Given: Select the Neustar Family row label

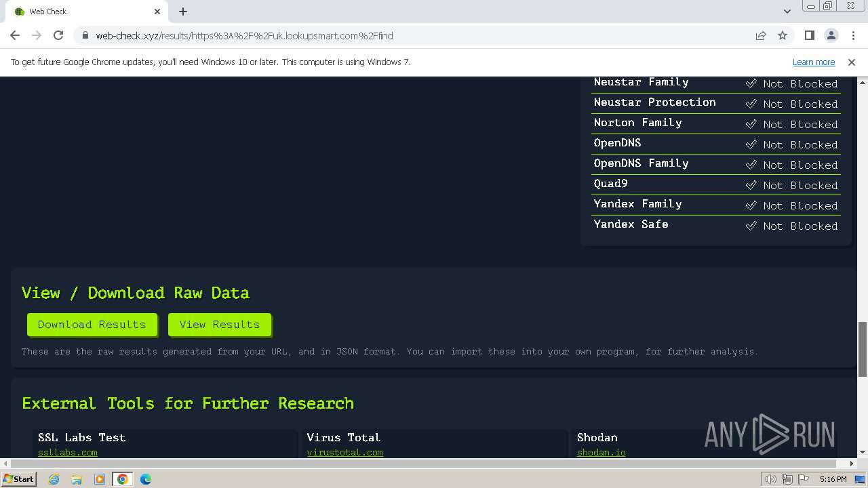Looking at the screenshot, I should pyautogui.click(x=641, y=82).
